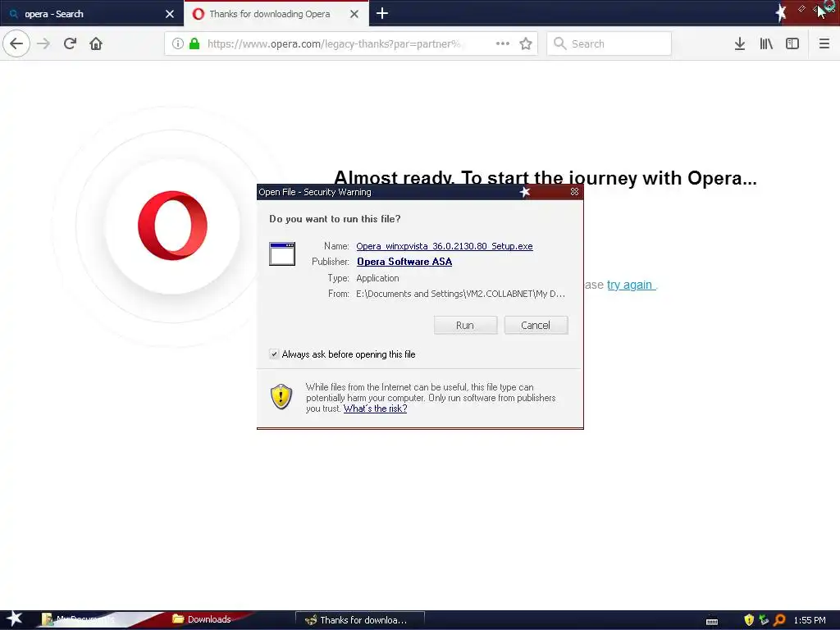Open the 'What's the risk?' link
840x630 pixels.
pos(375,409)
